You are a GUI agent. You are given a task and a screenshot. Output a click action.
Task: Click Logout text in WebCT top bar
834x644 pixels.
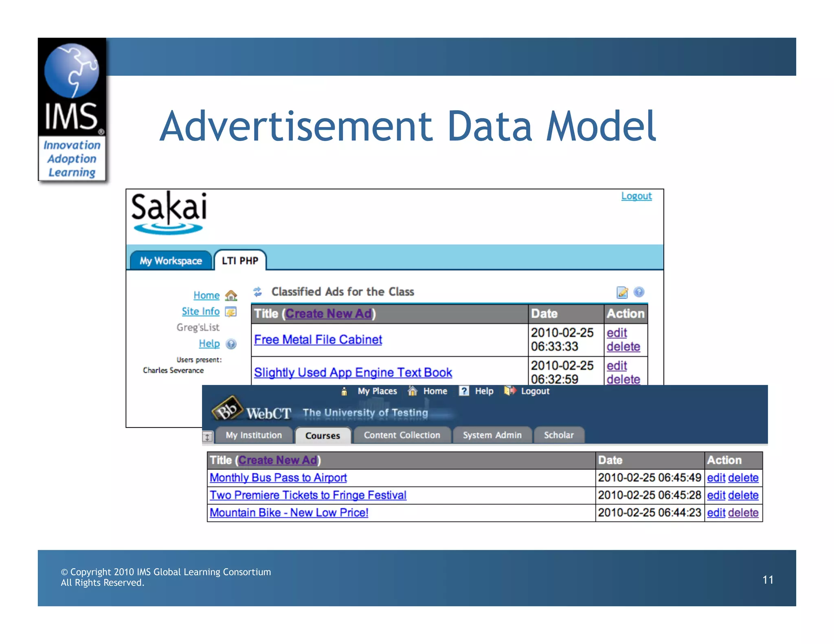tap(535, 391)
